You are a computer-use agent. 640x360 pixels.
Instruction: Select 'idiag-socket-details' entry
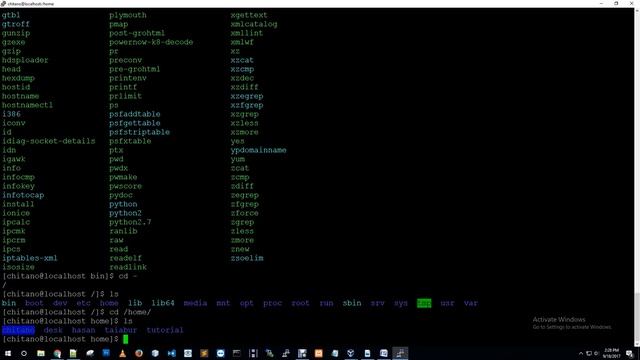[x=49, y=141]
